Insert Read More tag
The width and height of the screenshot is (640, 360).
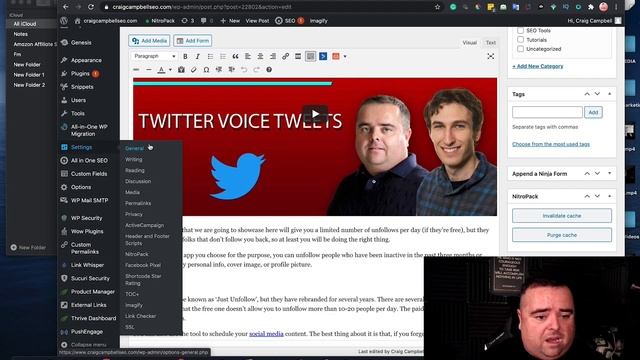298,56
